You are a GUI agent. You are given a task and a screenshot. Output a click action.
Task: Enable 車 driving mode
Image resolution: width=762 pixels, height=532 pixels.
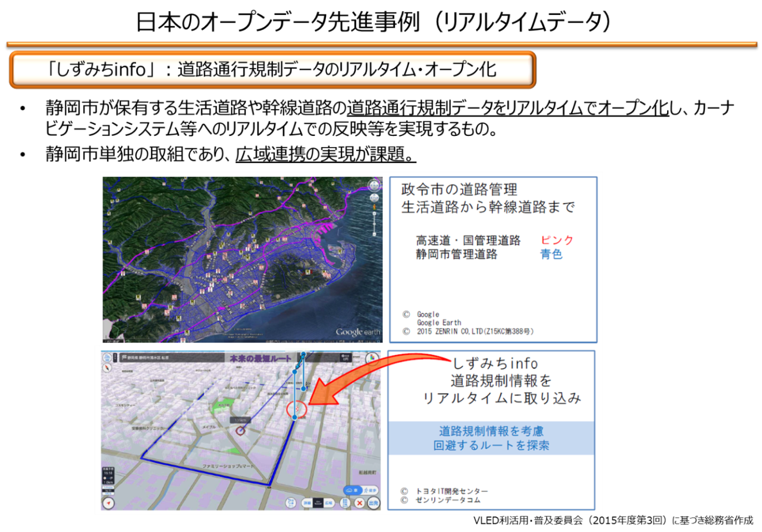pyautogui.click(x=354, y=490)
